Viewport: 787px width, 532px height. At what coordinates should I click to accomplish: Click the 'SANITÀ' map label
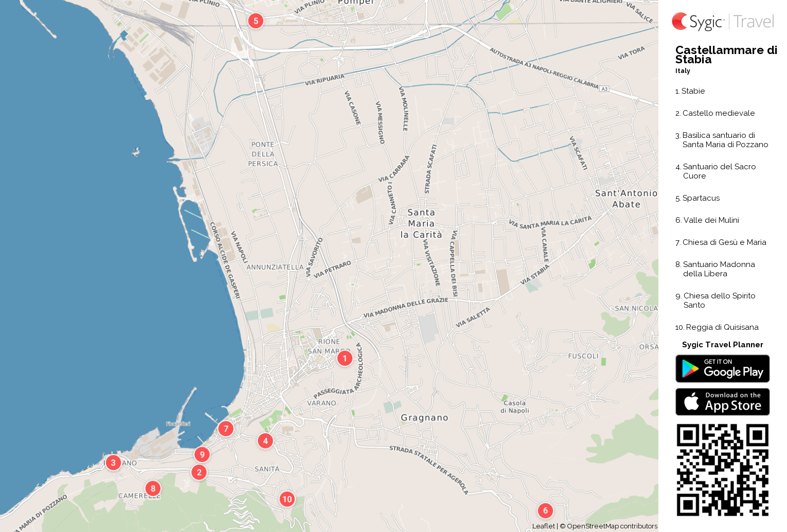pos(267,469)
